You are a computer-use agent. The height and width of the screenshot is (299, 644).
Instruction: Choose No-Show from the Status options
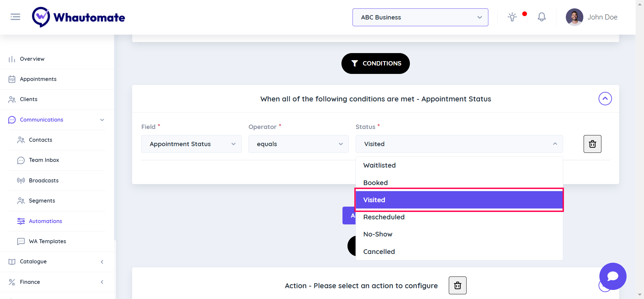pyautogui.click(x=378, y=234)
